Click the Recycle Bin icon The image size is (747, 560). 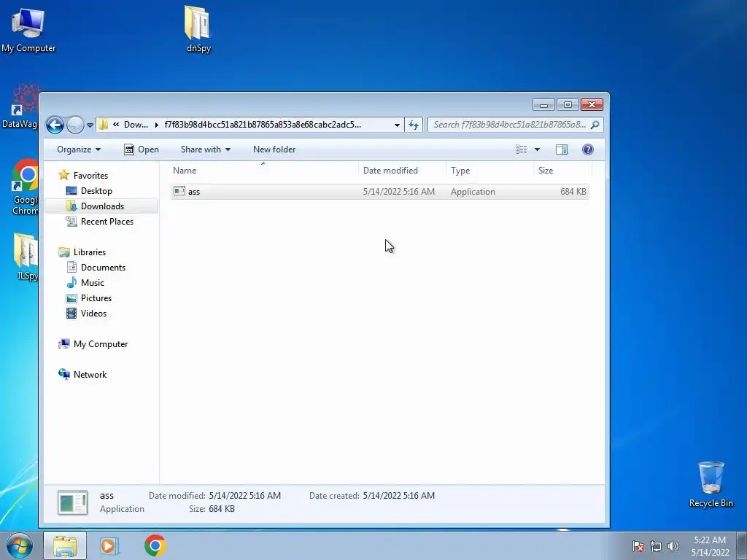(x=711, y=484)
